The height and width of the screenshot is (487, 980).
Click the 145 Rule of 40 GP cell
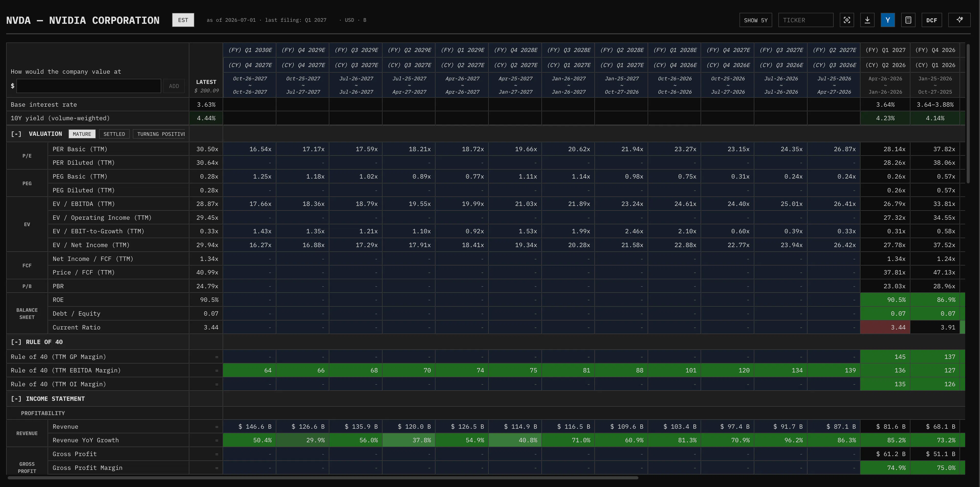click(x=885, y=357)
